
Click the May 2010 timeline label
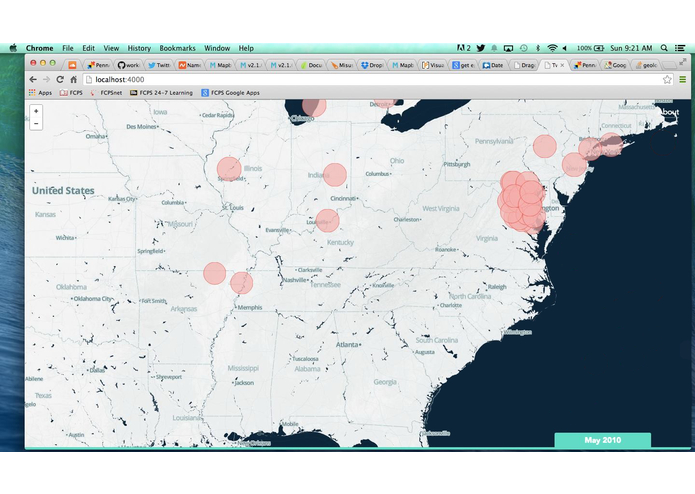(x=602, y=440)
